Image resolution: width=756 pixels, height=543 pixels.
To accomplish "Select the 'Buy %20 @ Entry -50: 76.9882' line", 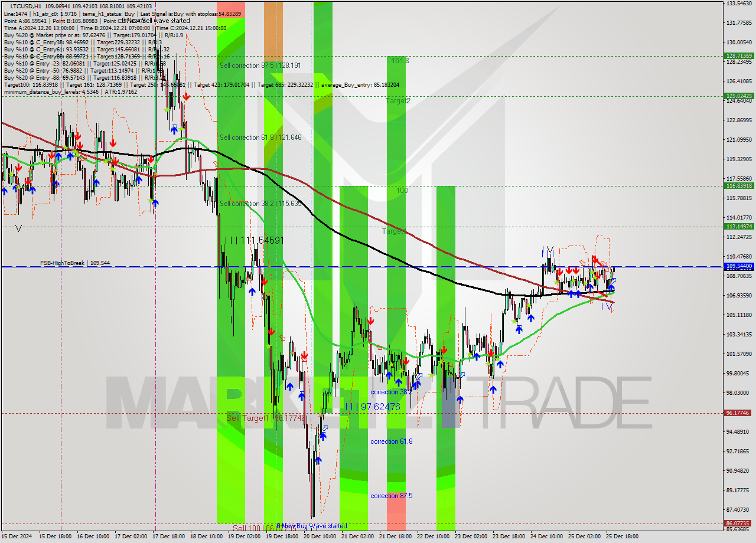I will 84,71.
